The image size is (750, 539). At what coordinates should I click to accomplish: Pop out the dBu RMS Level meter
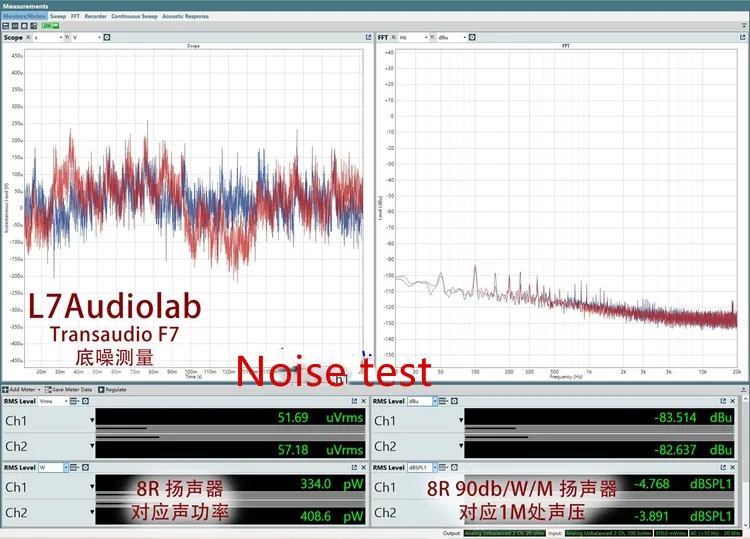(723, 401)
